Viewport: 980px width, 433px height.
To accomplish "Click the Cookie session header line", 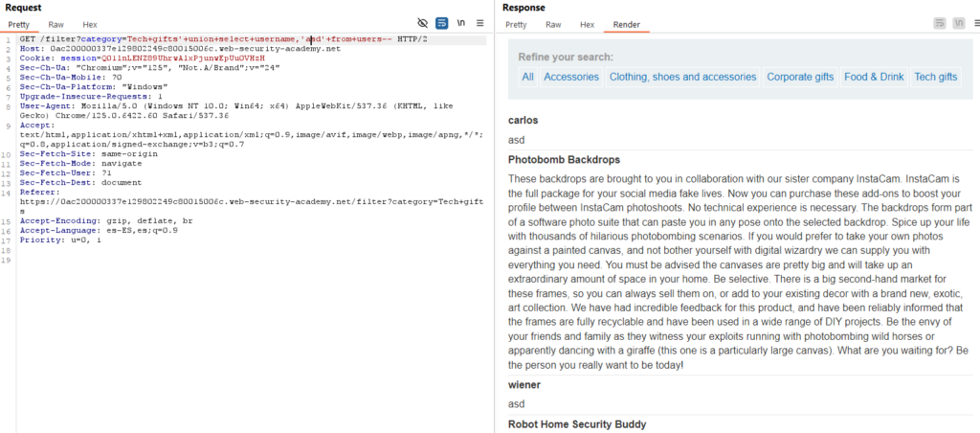I will point(142,58).
